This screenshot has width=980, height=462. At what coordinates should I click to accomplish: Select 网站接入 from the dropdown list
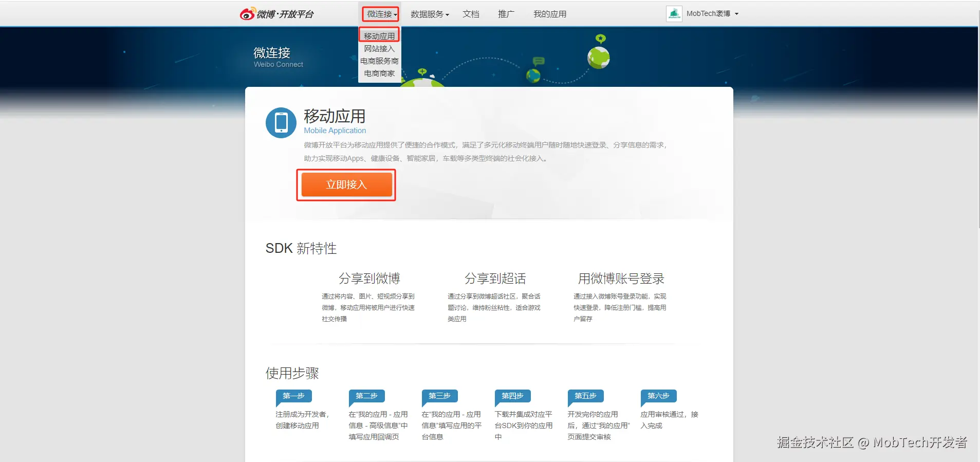379,49
